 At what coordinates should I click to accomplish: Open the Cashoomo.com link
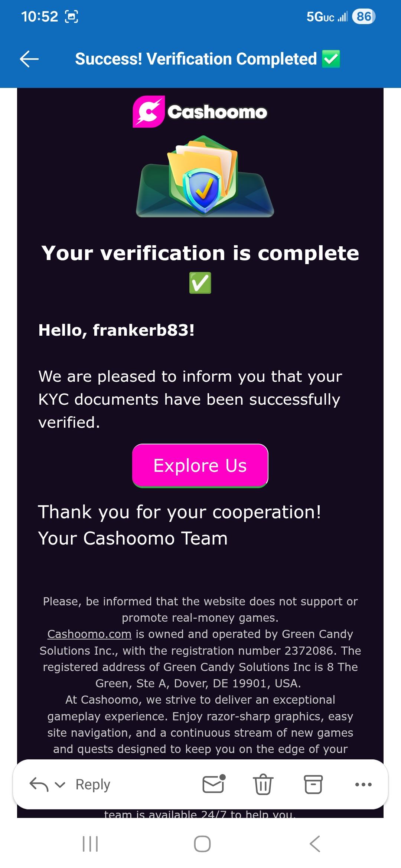89,634
